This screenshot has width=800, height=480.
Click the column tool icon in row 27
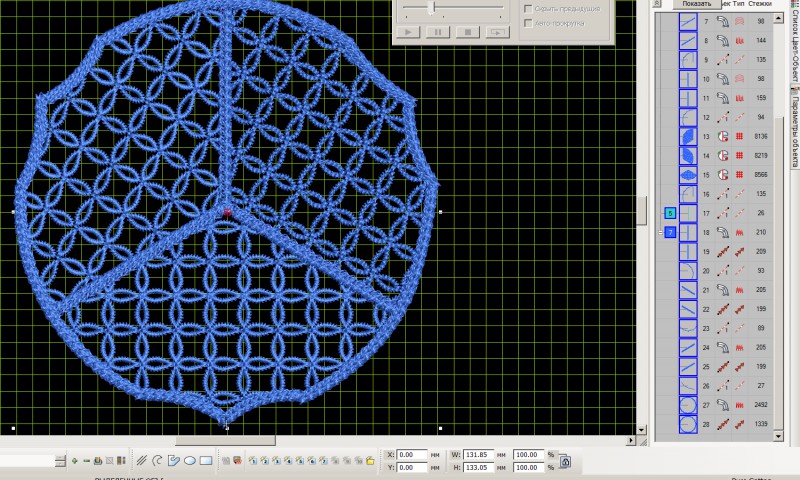[722, 405]
